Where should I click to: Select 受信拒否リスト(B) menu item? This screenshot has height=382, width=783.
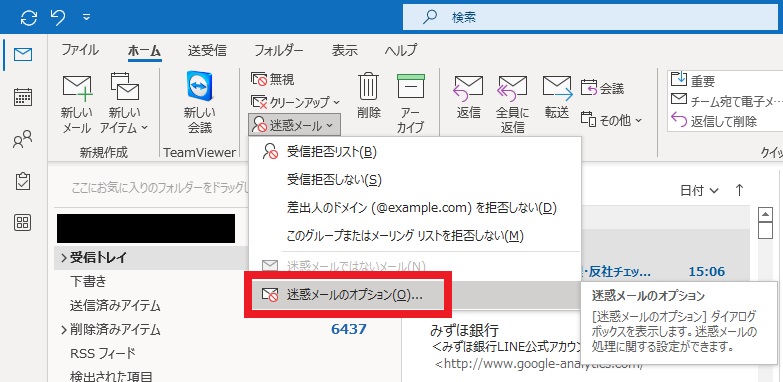[414, 152]
